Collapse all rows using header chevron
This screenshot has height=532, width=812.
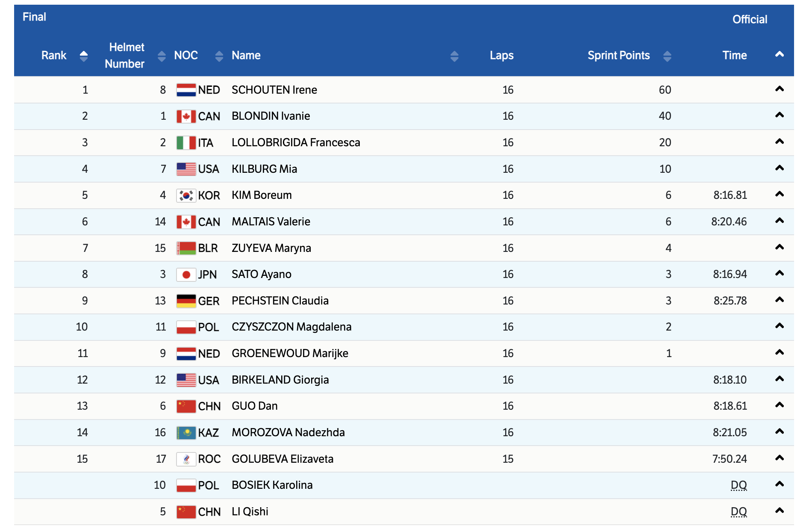pyautogui.click(x=779, y=54)
